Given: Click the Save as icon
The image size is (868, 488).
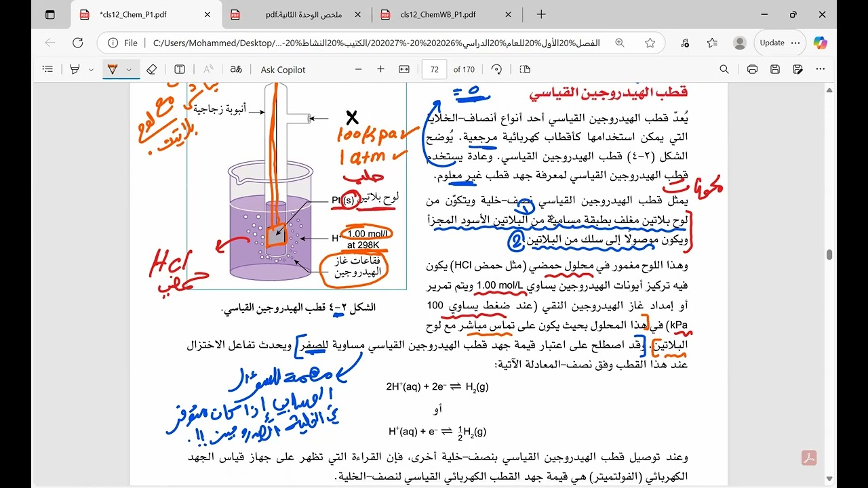Looking at the screenshot, I should 798,69.
